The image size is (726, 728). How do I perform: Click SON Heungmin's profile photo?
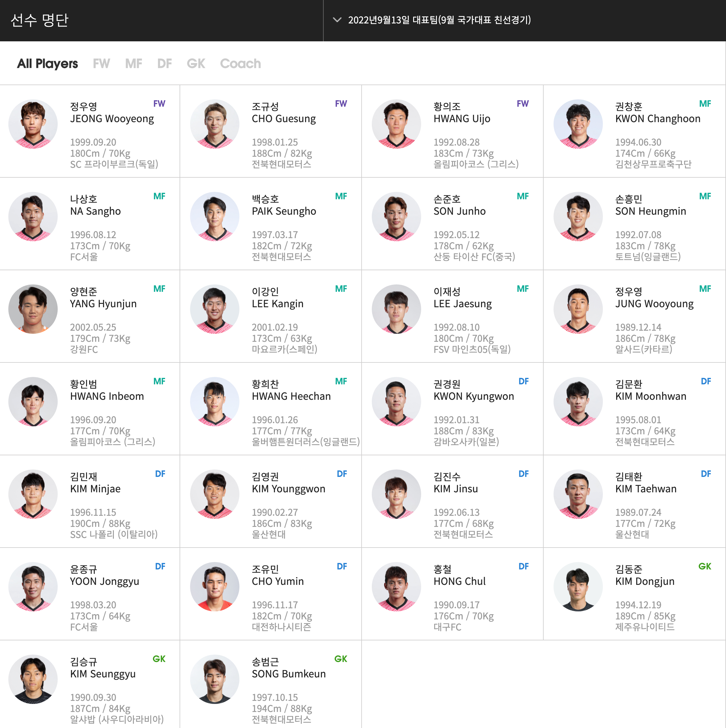(x=578, y=217)
